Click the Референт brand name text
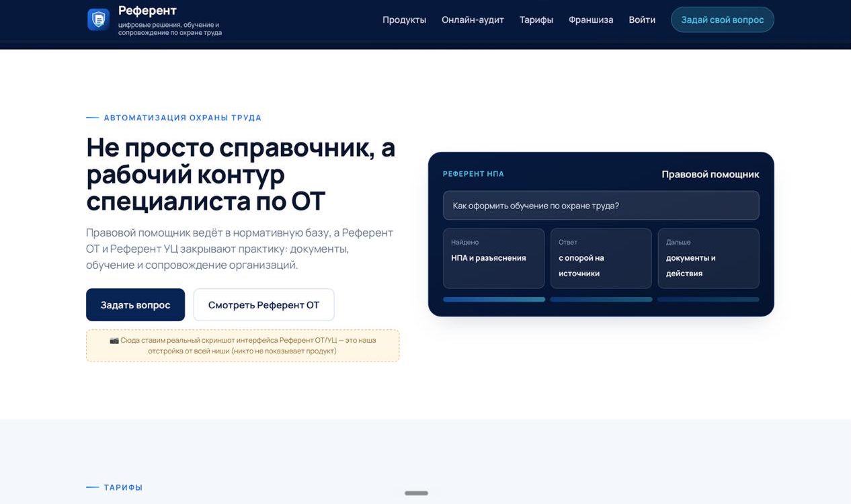 point(147,10)
